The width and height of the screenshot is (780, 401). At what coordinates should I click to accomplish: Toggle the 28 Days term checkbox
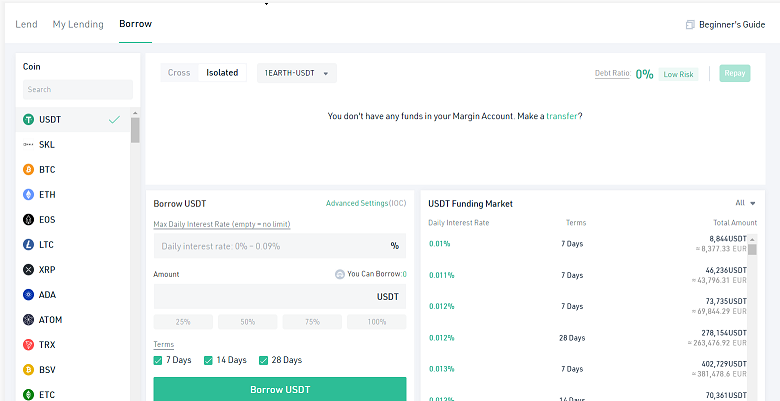click(x=264, y=360)
